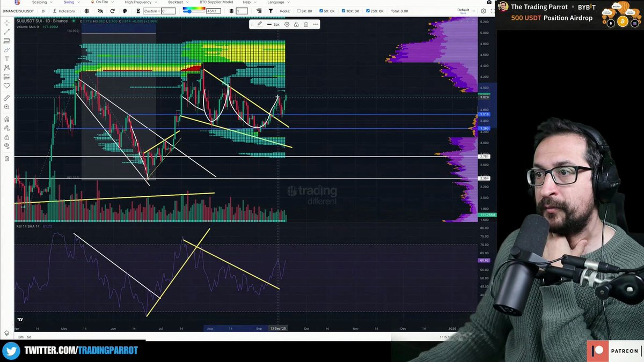Select the brush drawing tool in sidebar
Screen dimensions: 644x362
coord(6,50)
